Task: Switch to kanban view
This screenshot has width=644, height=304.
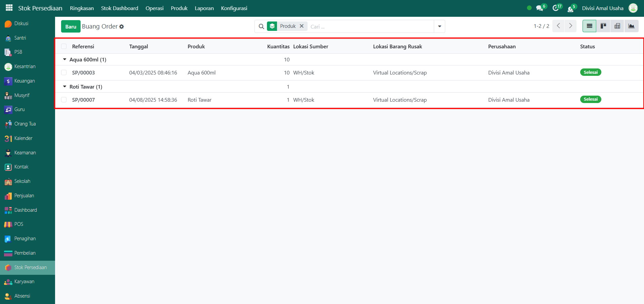Action: (603, 26)
